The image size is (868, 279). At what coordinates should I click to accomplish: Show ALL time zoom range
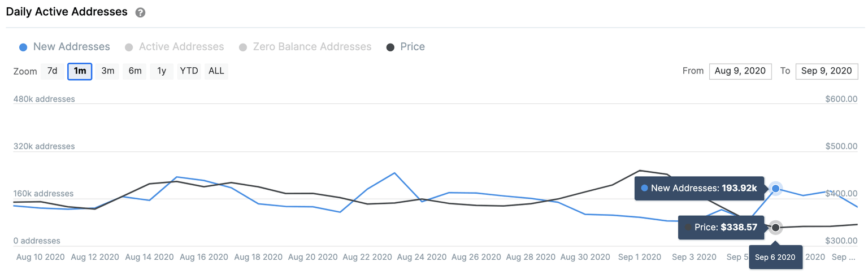(x=216, y=71)
